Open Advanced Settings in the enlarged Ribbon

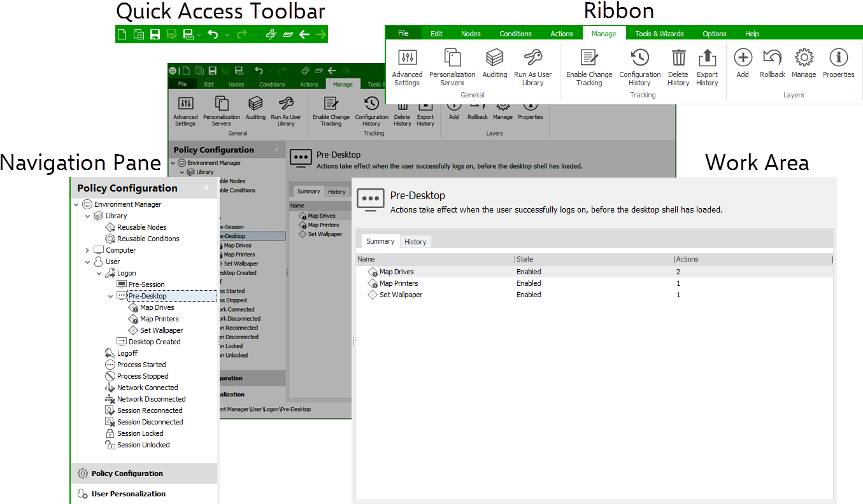click(x=407, y=67)
